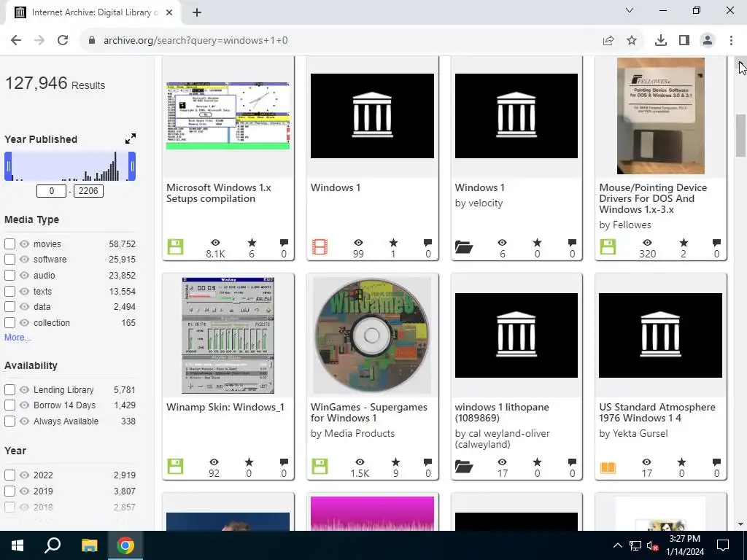Hide Lending Library using its eye toggle

coord(24,389)
